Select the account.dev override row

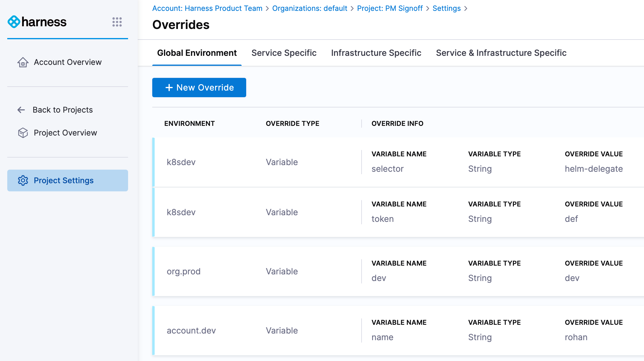191,331
